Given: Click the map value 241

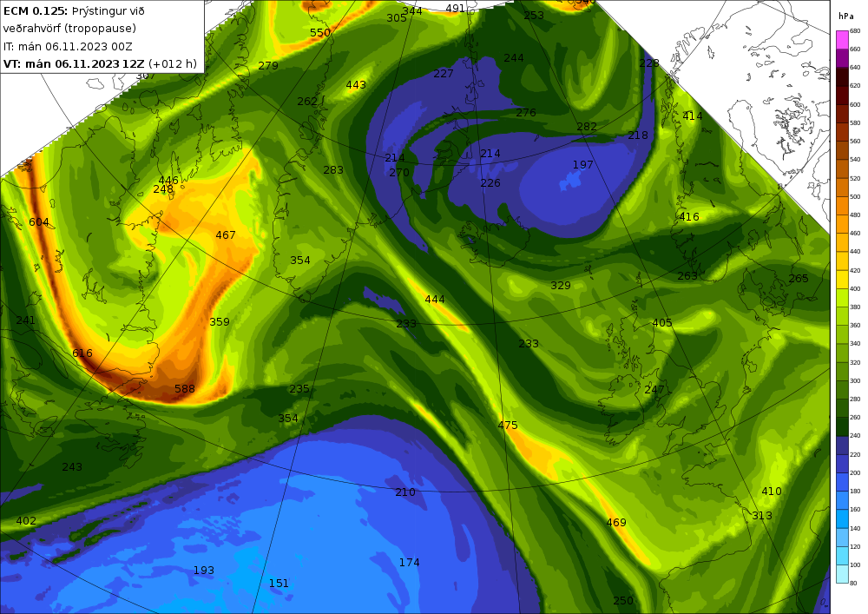Looking at the screenshot, I should (x=25, y=320).
